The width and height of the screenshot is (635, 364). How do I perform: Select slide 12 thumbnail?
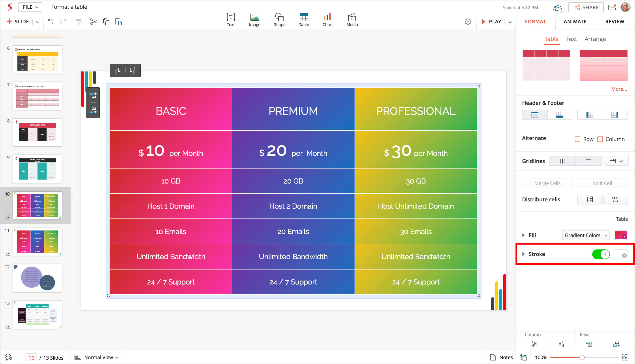(37, 278)
